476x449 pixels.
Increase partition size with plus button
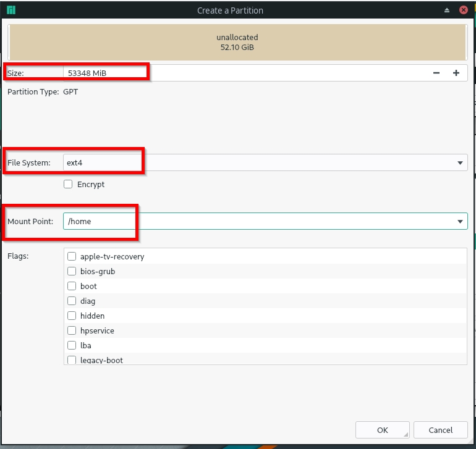pos(456,73)
